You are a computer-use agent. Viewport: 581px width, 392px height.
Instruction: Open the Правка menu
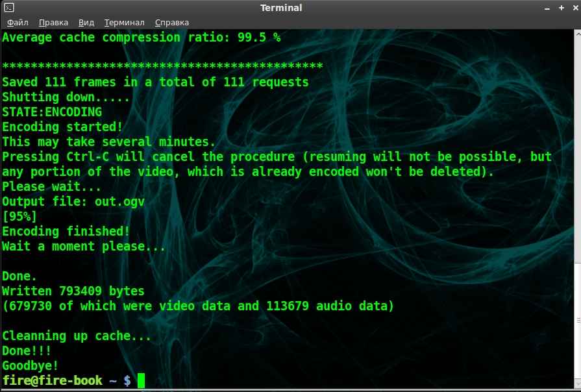coord(53,23)
